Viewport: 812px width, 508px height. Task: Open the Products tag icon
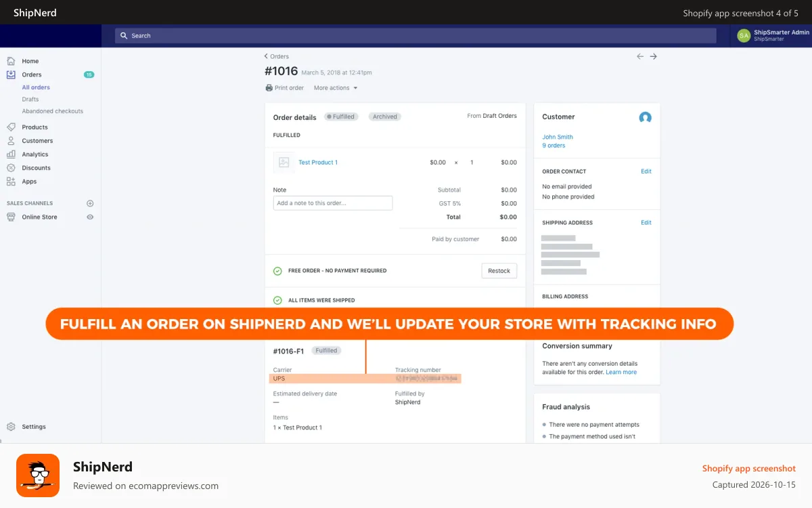coord(11,127)
